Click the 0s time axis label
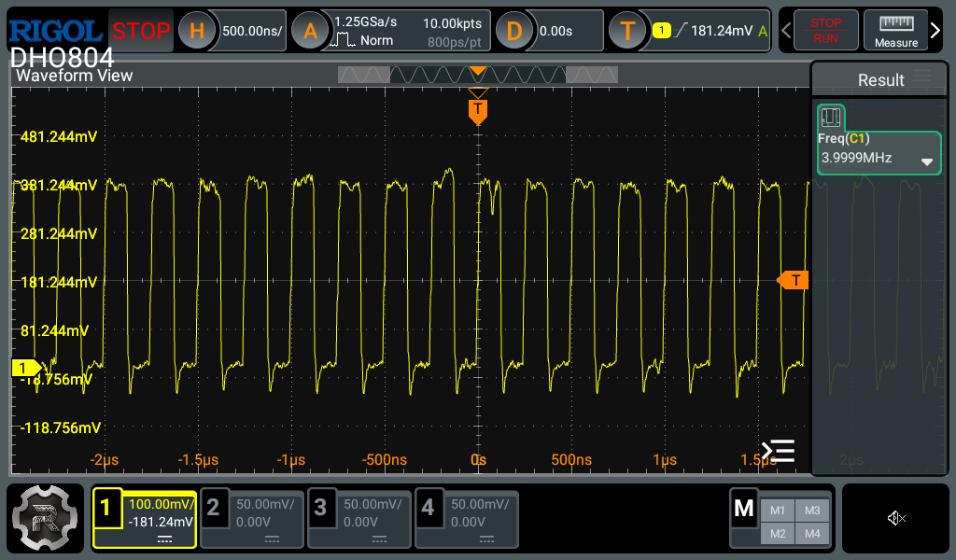Image resolution: width=956 pixels, height=560 pixels. point(479,459)
